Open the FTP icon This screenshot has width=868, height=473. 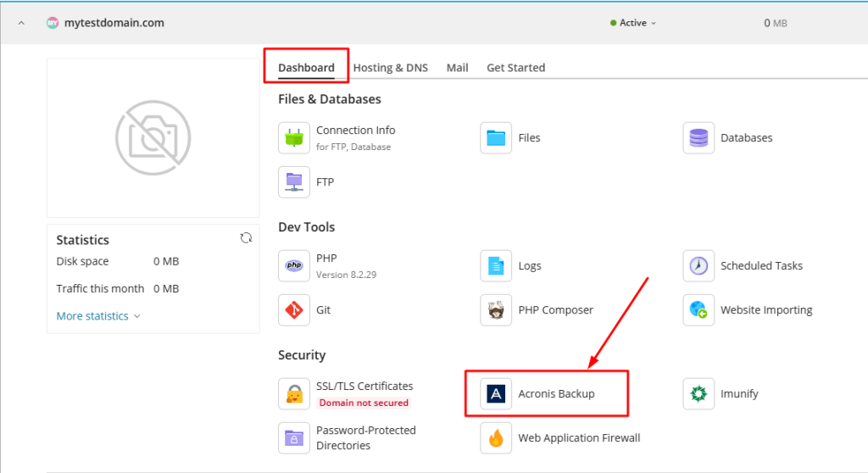pos(294,181)
